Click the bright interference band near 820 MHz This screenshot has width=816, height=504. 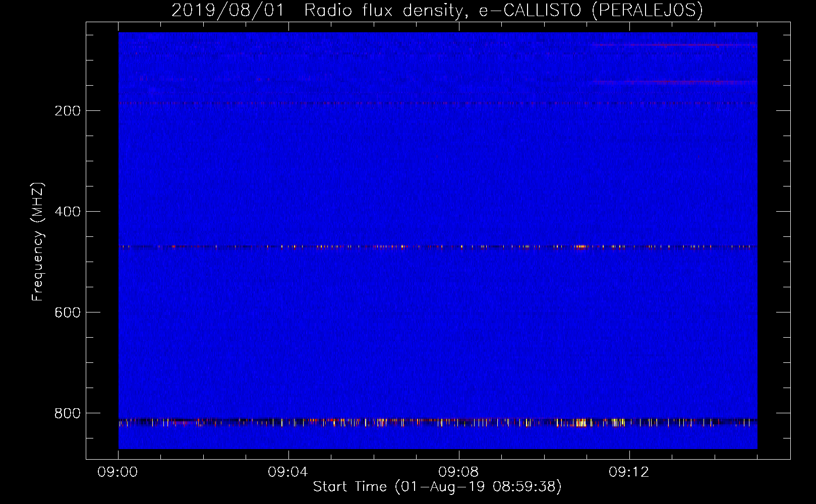438,422
